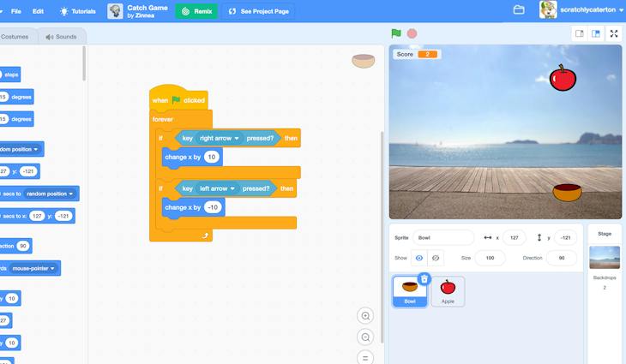Image resolution: width=626 pixels, height=364 pixels.
Task: Click the Catch Game project title
Action: pyautogui.click(x=147, y=8)
